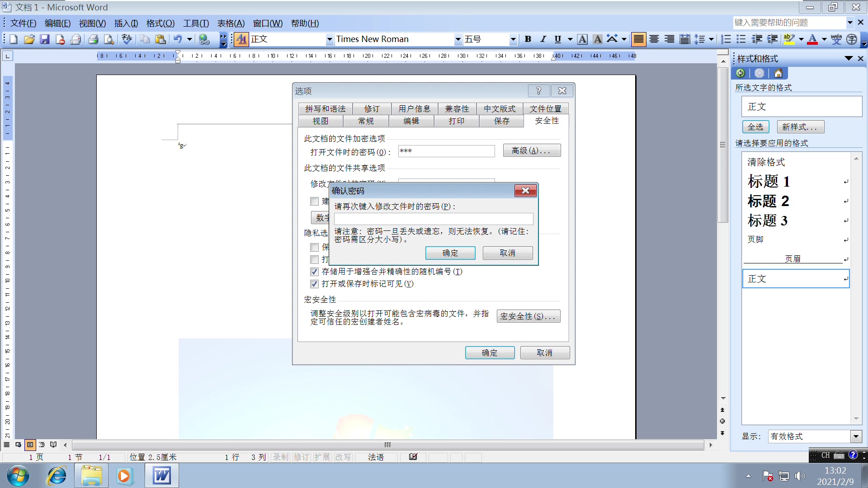Toggle 建议修订 checkbox option
Viewport: 868px width, 488px height.
pos(314,202)
